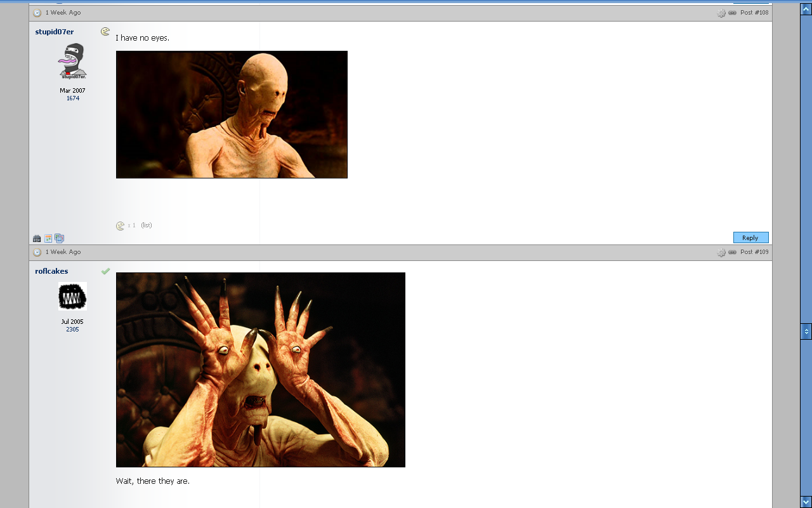Viewport: 812px width, 508px height.
Task: Click '1 Week Ago' on Post #108
Action: pos(63,13)
